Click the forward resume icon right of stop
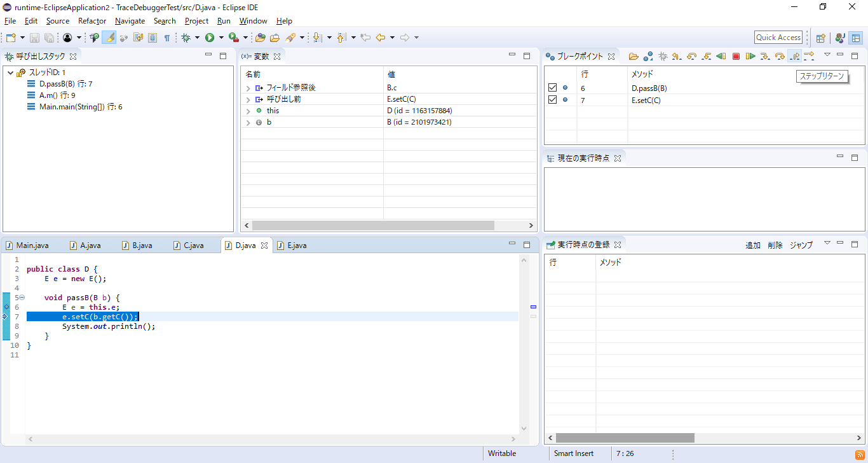This screenshot has width=868, height=463. 750,56
